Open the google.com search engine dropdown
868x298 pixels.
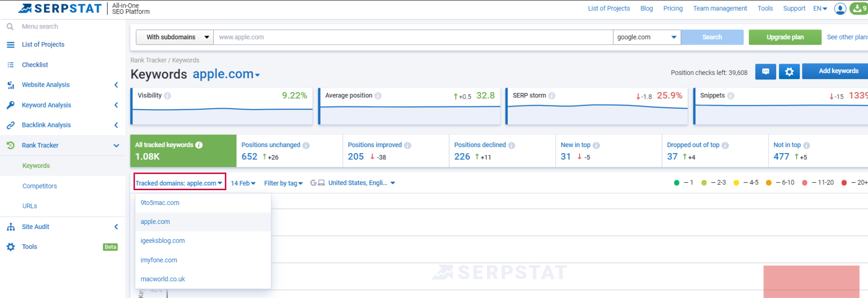click(x=647, y=37)
